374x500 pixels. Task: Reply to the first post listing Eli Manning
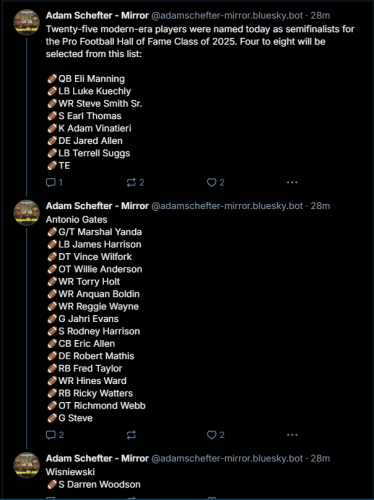point(54,182)
